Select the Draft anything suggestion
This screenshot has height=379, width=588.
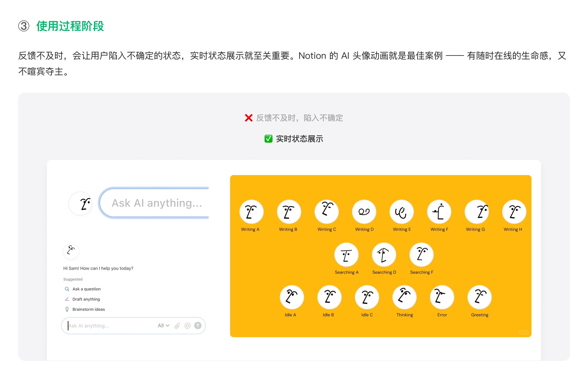click(82, 299)
